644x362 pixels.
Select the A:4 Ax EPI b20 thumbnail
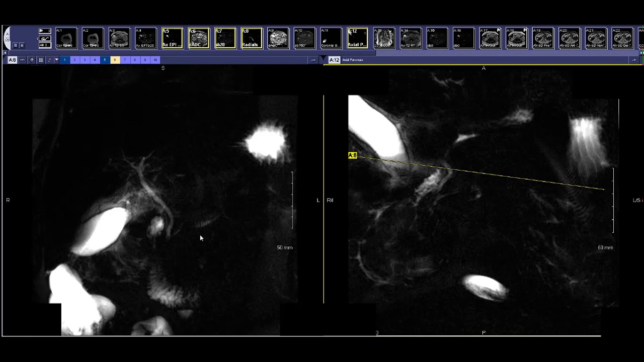coord(146,38)
